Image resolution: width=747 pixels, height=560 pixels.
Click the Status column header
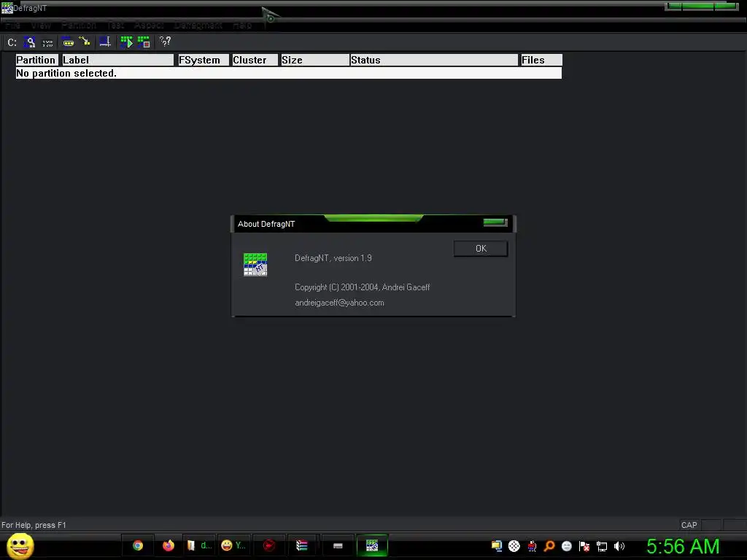(434, 60)
